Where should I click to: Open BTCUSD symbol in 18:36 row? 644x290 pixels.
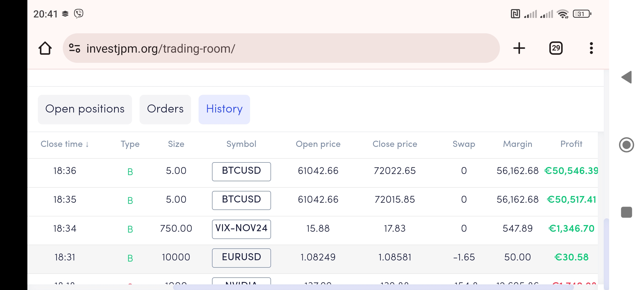click(241, 171)
